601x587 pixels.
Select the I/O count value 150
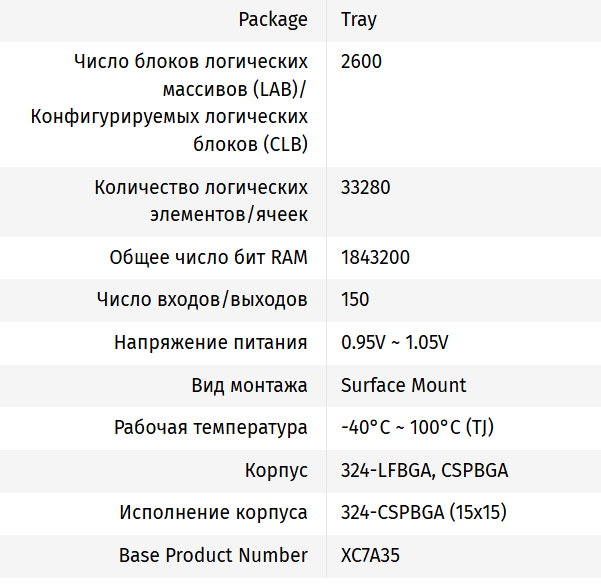[x=355, y=299]
